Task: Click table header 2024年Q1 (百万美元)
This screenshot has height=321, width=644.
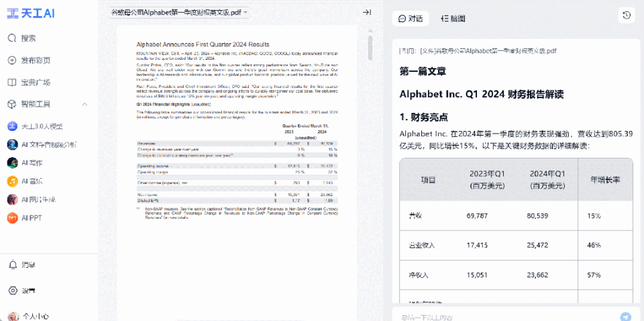Action: pyautogui.click(x=547, y=180)
